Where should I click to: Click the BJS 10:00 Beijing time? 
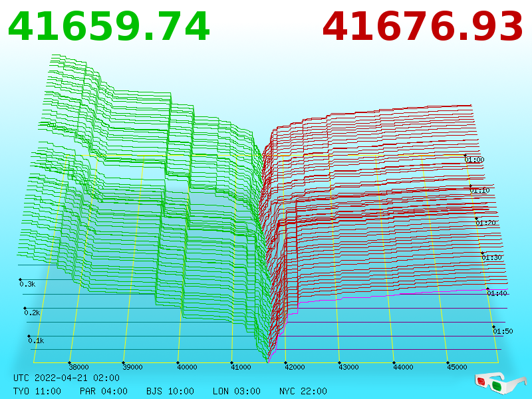click(x=170, y=391)
